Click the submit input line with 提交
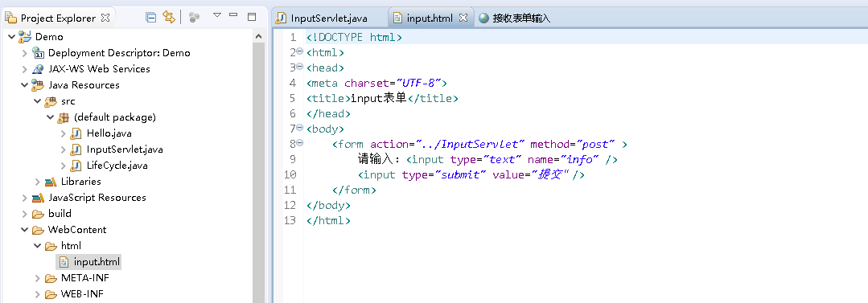Screen dimensions: 868x303 coord(471,174)
